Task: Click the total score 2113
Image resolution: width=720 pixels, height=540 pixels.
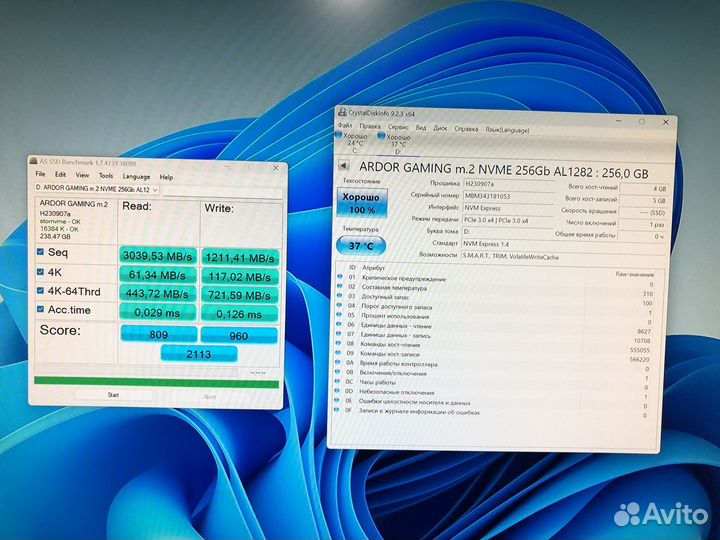Action: tap(199, 354)
